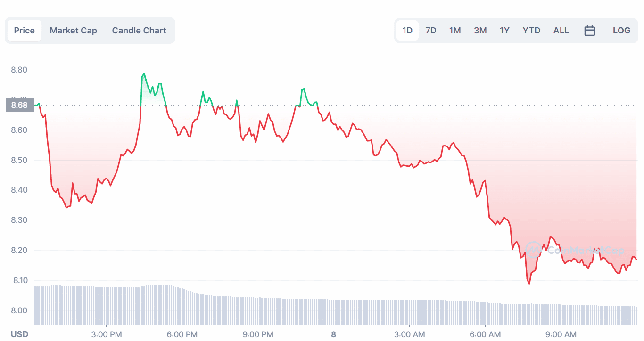Show ALL historical price data
The height and width of the screenshot is (341, 644).
(x=561, y=31)
